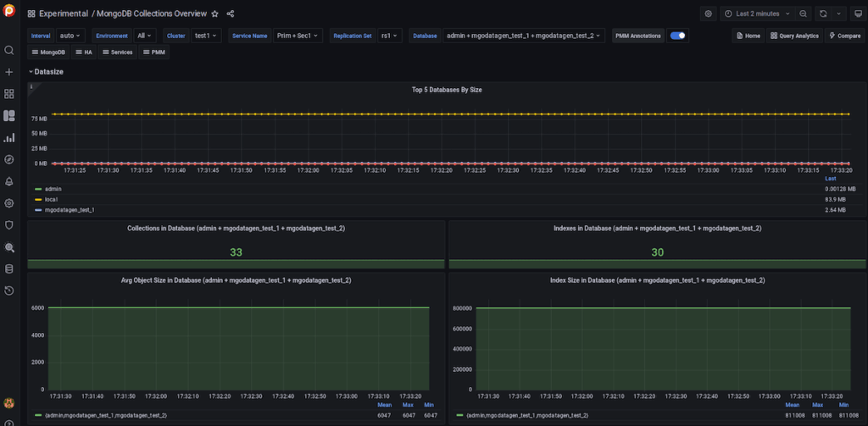Viewport: 868px width, 426px height.
Task: Toggle the PMM Annotations switch
Action: point(677,36)
